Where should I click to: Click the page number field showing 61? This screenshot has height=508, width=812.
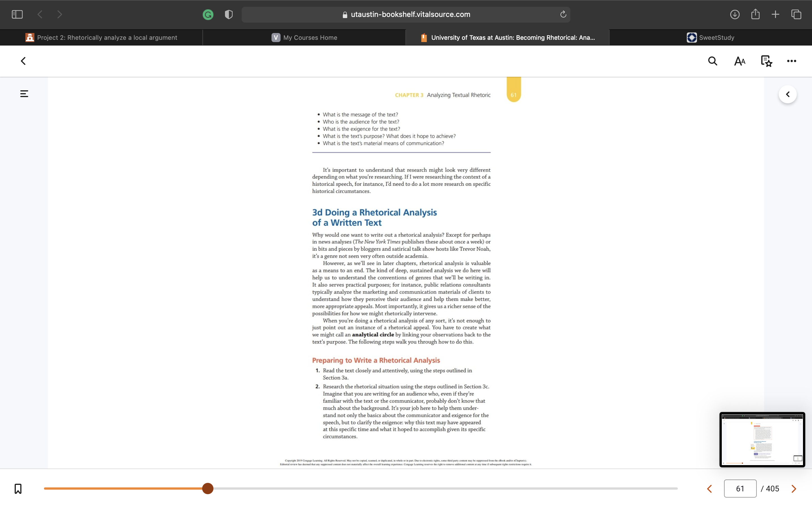740,489
